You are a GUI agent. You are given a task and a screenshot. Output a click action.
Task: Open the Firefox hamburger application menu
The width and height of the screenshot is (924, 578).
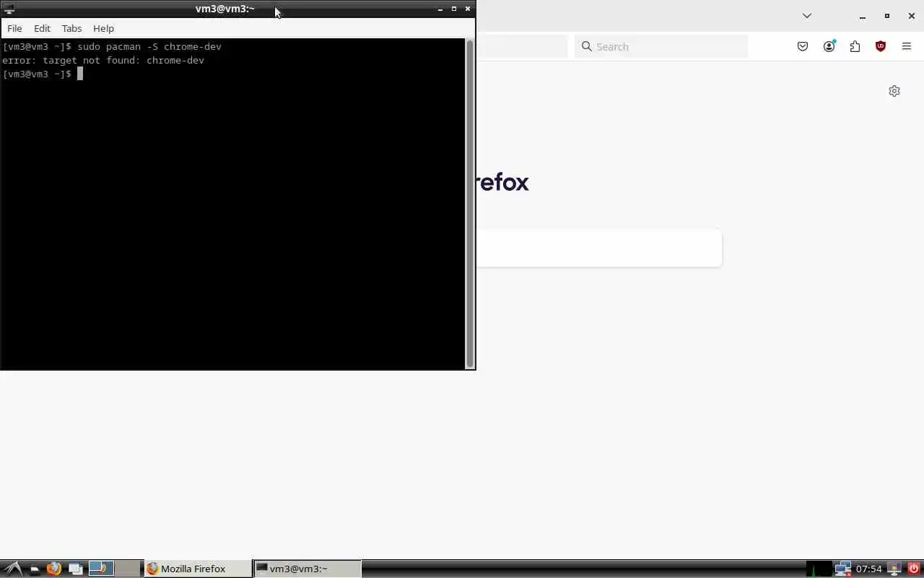coord(907,46)
